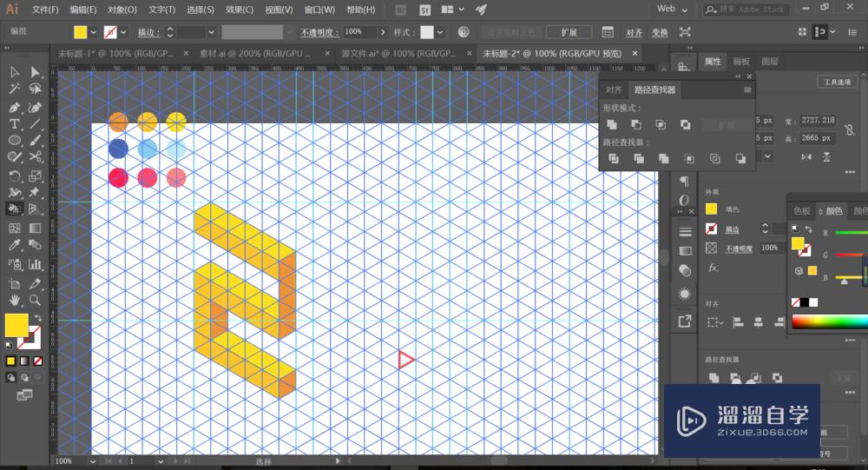This screenshot has height=470, width=868.
Task: Select the Hand tool
Action: click(15, 300)
